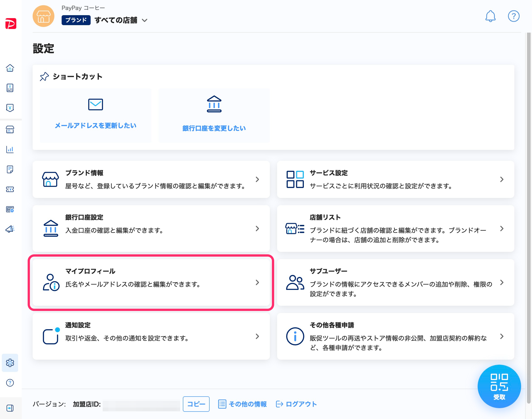This screenshot has width=532, height=419.
Task: Open the help question mark sidebar icon
Action: click(10, 383)
